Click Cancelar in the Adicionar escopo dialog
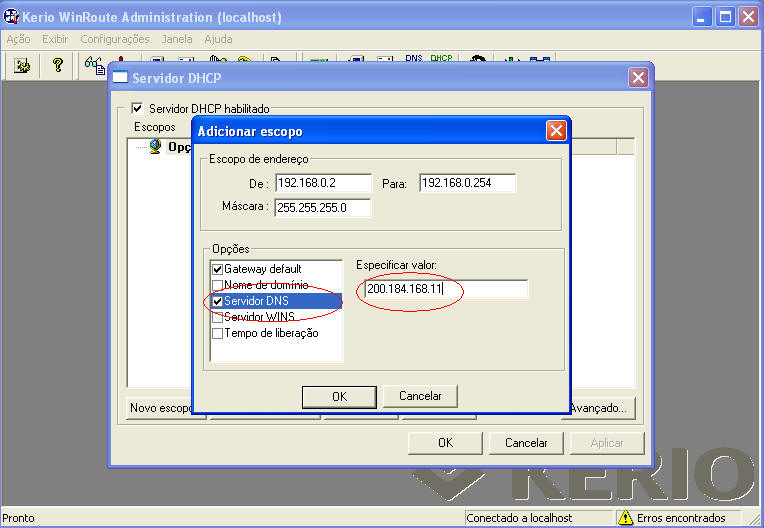This screenshot has width=764, height=528. tap(420, 396)
